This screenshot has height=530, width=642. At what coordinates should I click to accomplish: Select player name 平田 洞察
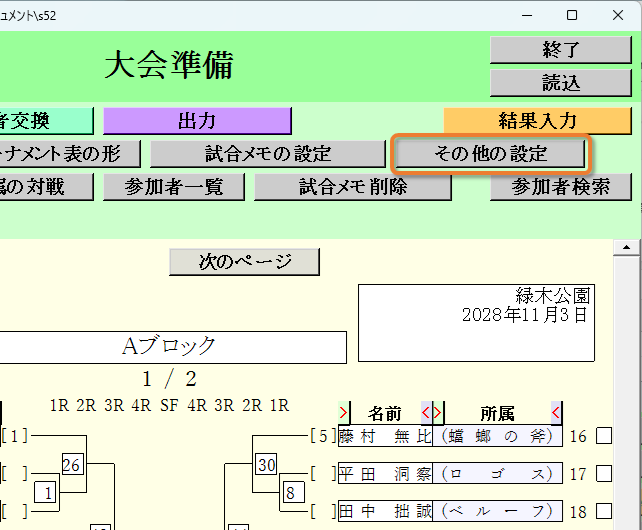point(385,473)
